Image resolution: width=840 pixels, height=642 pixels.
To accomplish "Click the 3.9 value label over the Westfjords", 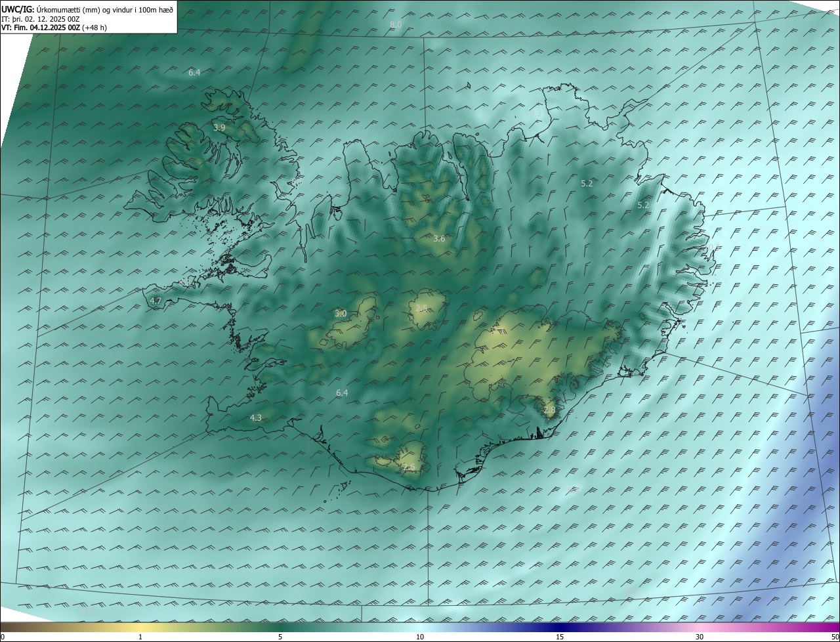I will pyautogui.click(x=219, y=127).
